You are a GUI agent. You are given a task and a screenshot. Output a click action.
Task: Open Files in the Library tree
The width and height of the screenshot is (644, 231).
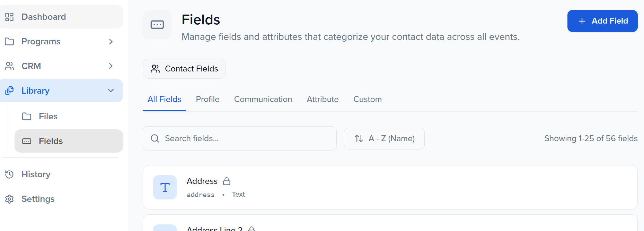[48, 116]
